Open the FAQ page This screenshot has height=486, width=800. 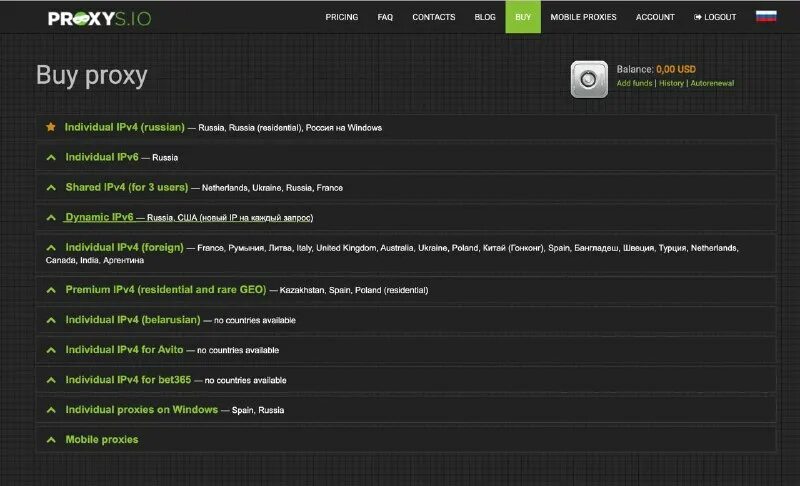pyautogui.click(x=385, y=17)
